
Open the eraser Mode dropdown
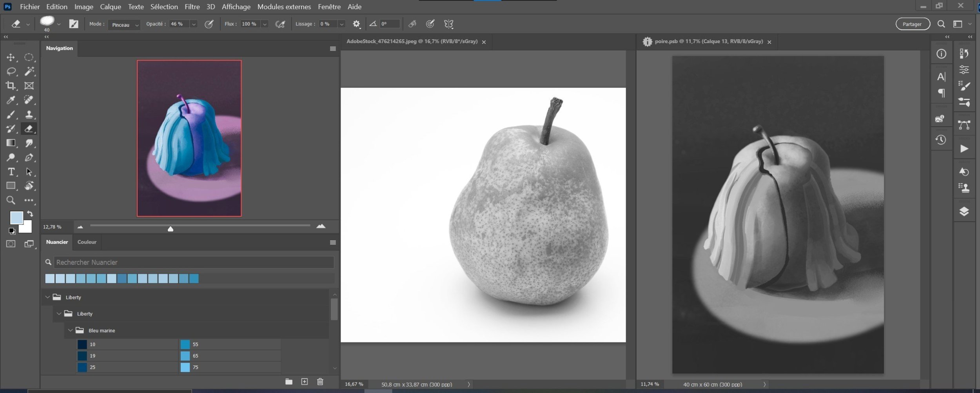[x=124, y=25]
